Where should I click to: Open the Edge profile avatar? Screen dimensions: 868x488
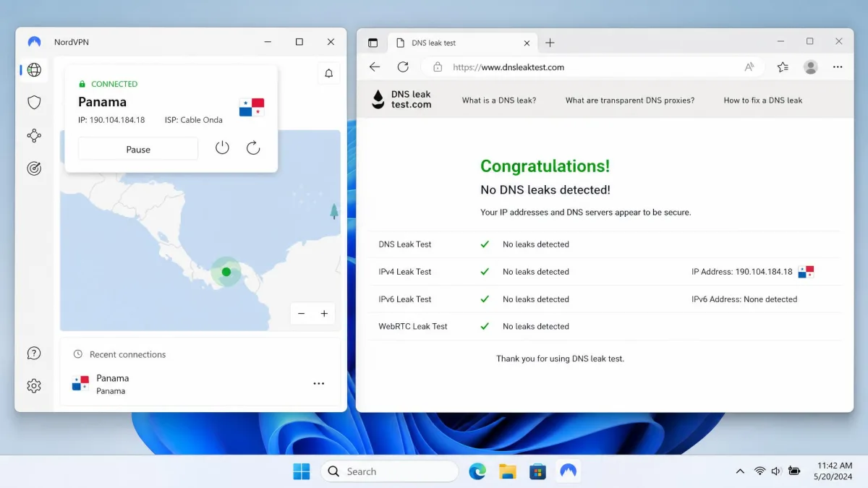(x=811, y=67)
